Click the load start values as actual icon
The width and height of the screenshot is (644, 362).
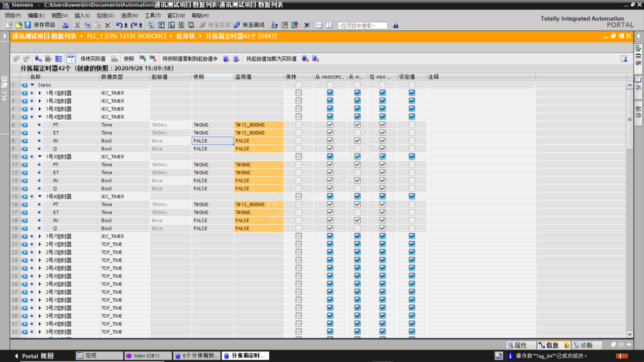[x=305, y=59]
